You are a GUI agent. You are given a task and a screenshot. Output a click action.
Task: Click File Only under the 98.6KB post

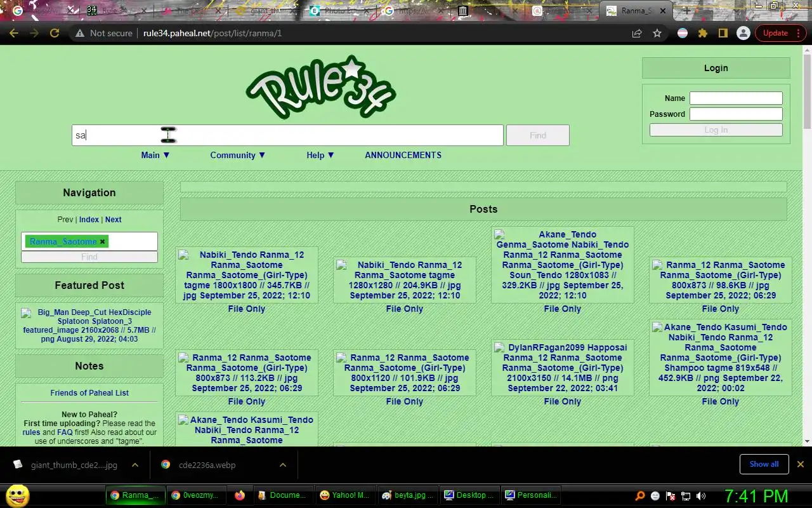721,309
